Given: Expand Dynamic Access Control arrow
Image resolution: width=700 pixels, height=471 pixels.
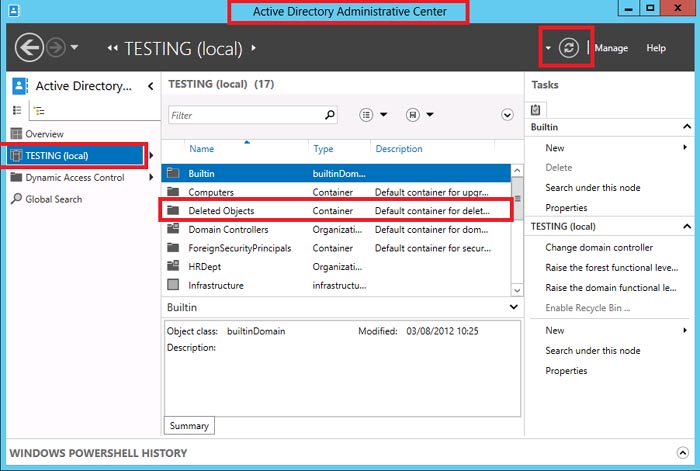Looking at the screenshot, I should pyautogui.click(x=151, y=177).
